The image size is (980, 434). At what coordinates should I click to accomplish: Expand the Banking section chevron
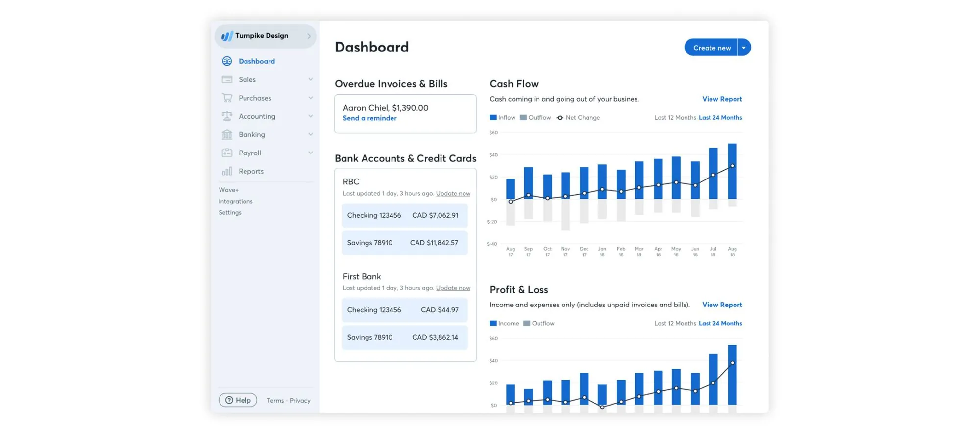coord(310,134)
